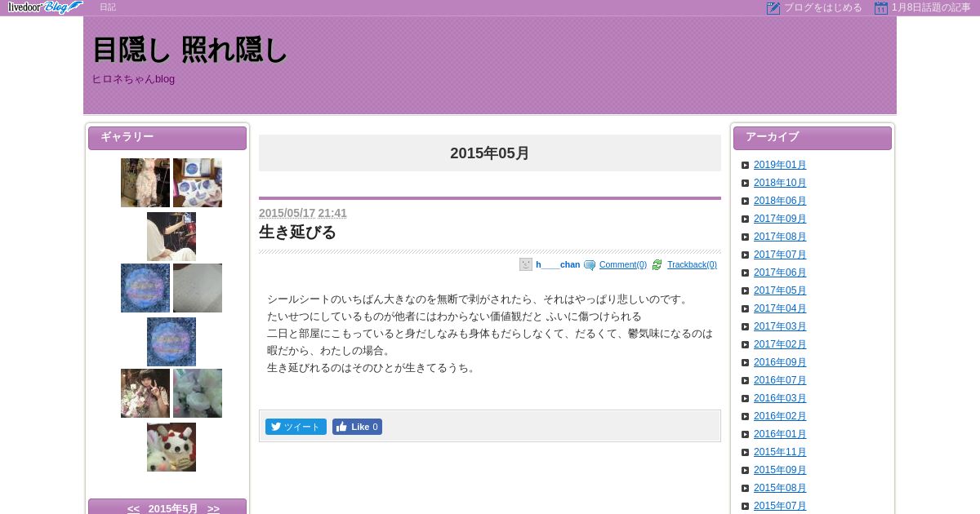This screenshot has height=514, width=980.
Task: Click the pencil icon beside ブログをはじめる
Action: coord(773,8)
